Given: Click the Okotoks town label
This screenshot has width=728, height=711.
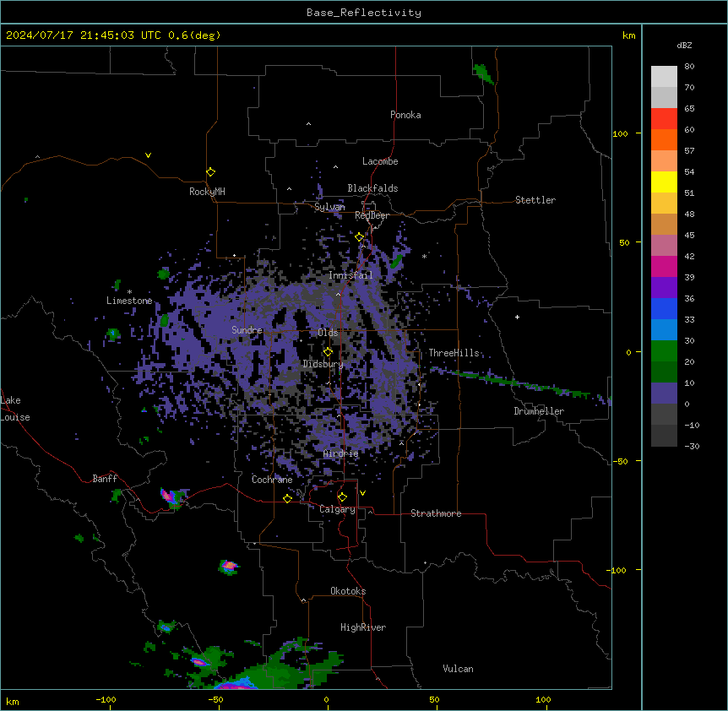Looking at the screenshot, I should [348, 591].
